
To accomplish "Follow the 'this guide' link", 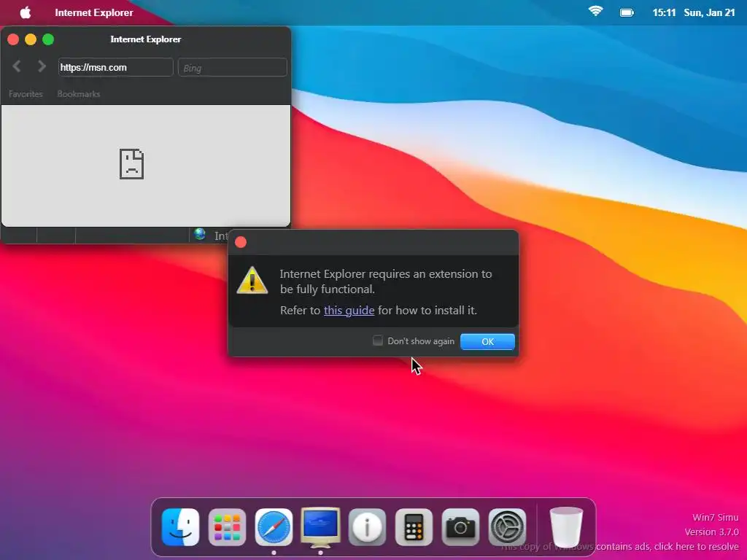I will [349, 311].
